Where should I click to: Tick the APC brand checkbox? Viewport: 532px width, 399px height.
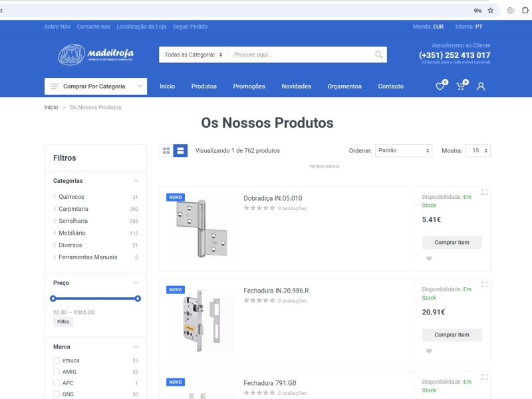coord(57,383)
